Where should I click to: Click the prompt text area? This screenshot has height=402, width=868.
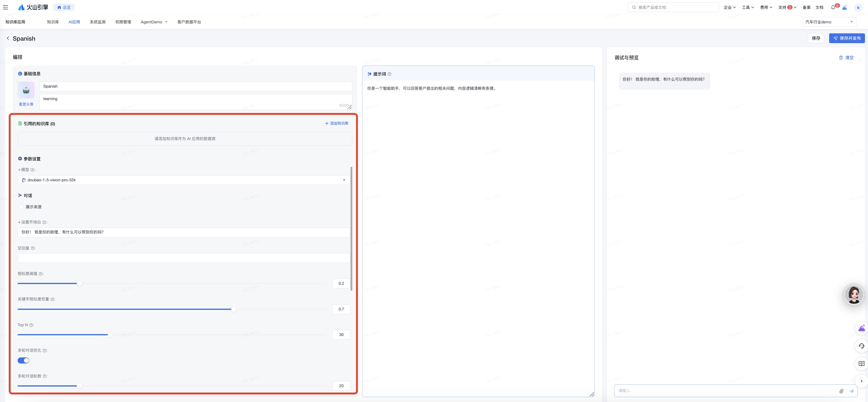[x=478, y=238]
